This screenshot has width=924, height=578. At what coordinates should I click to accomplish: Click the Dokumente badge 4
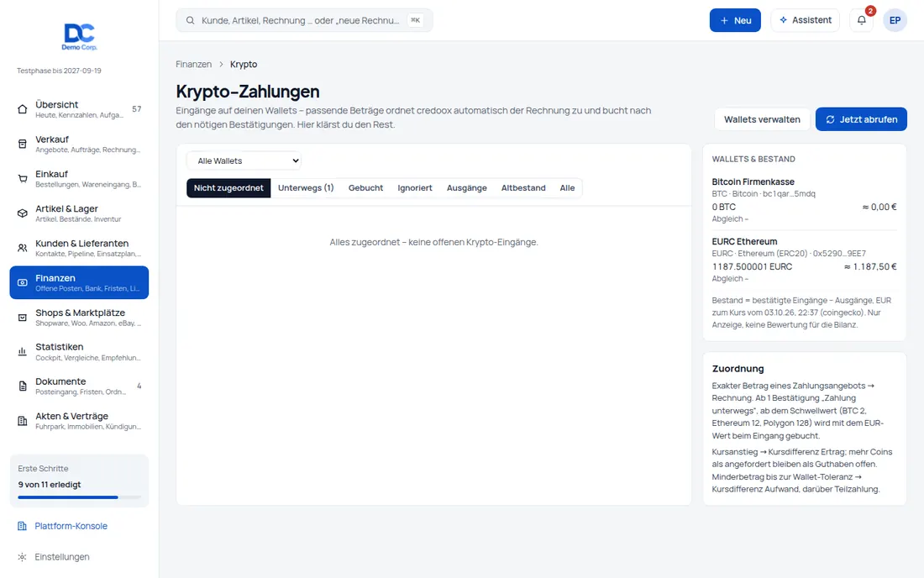pos(139,386)
